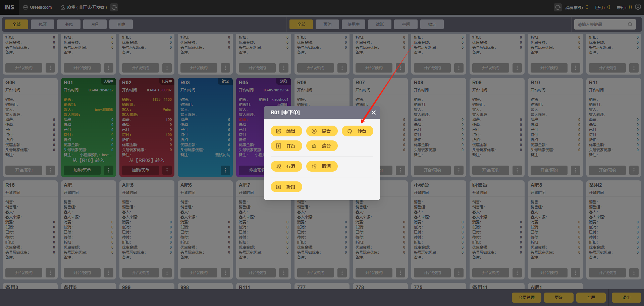Open 会员管理 at bottom bar
Screen dimensions: 644x306
point(527,298)
